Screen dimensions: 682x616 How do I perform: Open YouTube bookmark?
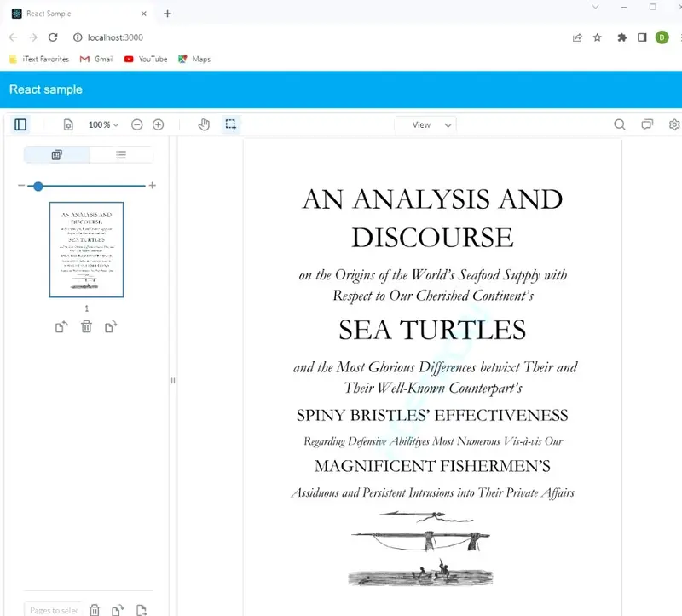pos(146,59)
